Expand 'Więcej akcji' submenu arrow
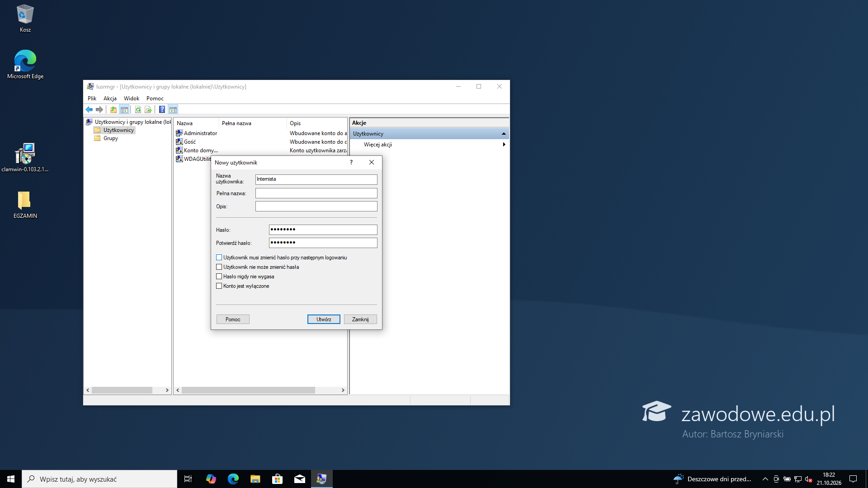868x488 pixels. [x=504, y=145]
